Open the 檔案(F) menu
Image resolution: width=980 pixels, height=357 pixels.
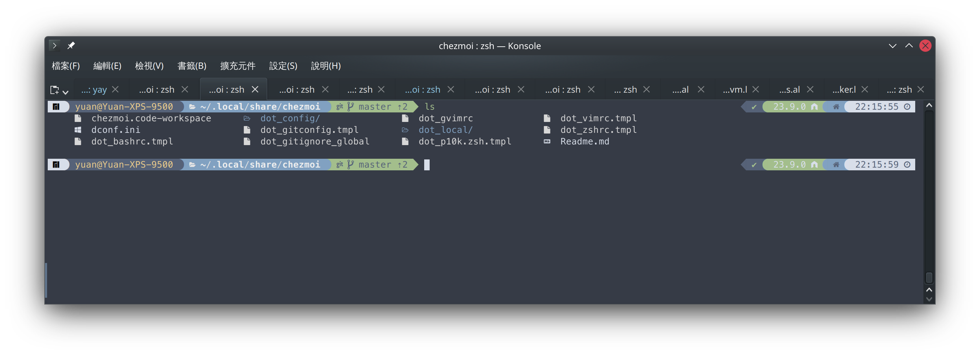(x=66, y=66)
